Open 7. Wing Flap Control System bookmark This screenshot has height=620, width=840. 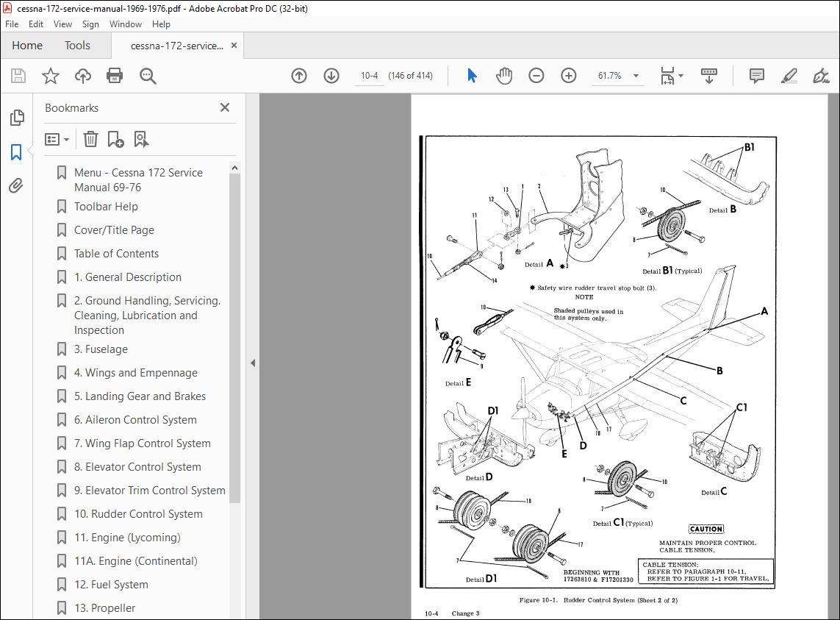pos(142,443)
